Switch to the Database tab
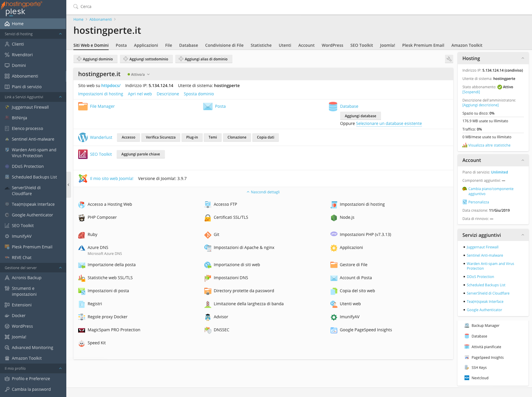Viewport: 532px width, 397px height. coord(188,45)
